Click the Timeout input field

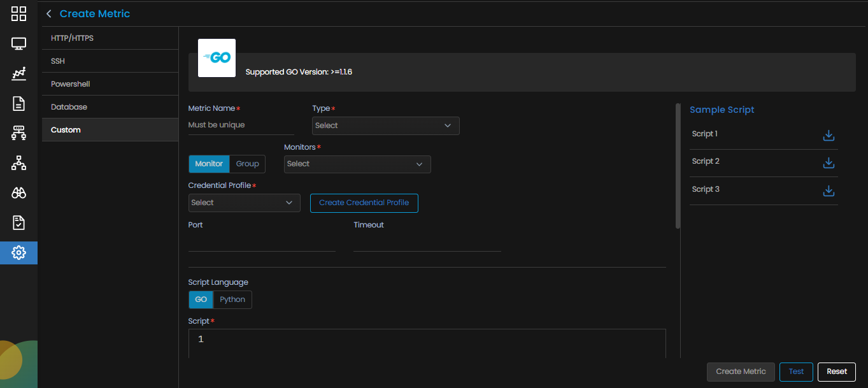click(427, 242)
